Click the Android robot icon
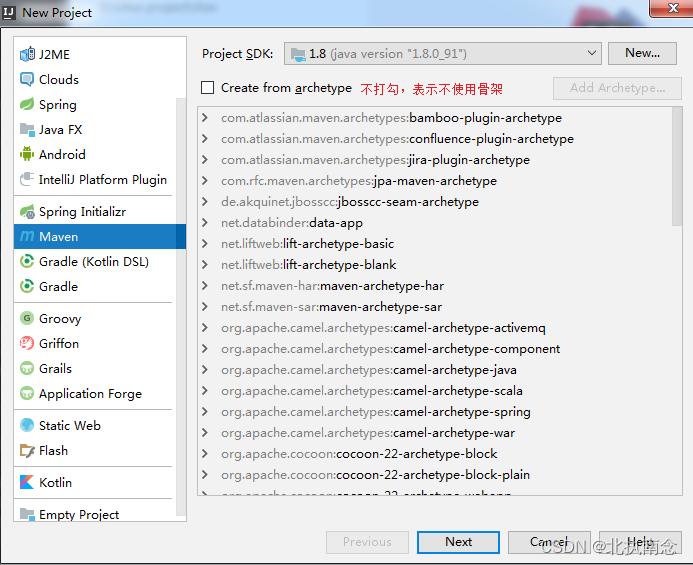This screenshot has width=693, height=565. click(x=27, y=154)
